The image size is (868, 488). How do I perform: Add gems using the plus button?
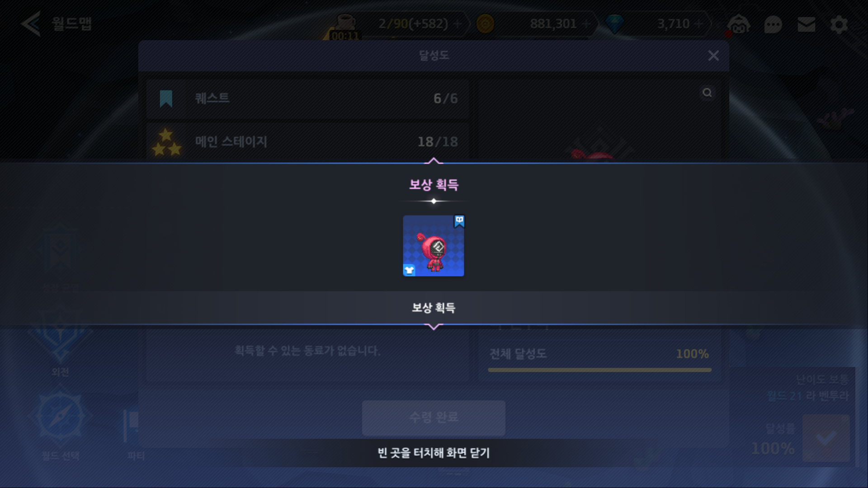699,23
